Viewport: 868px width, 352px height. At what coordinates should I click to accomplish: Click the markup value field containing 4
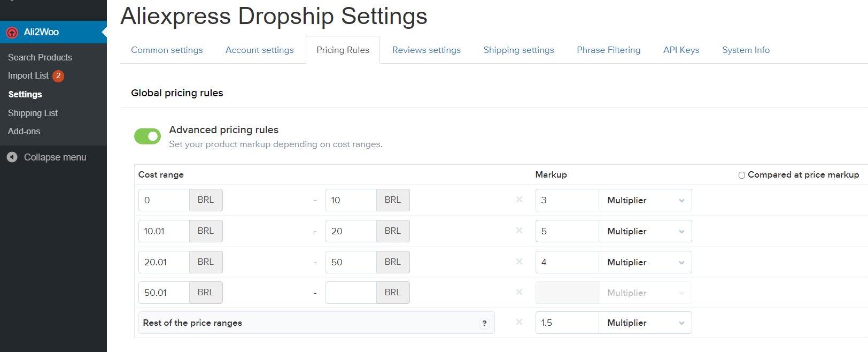567,262
